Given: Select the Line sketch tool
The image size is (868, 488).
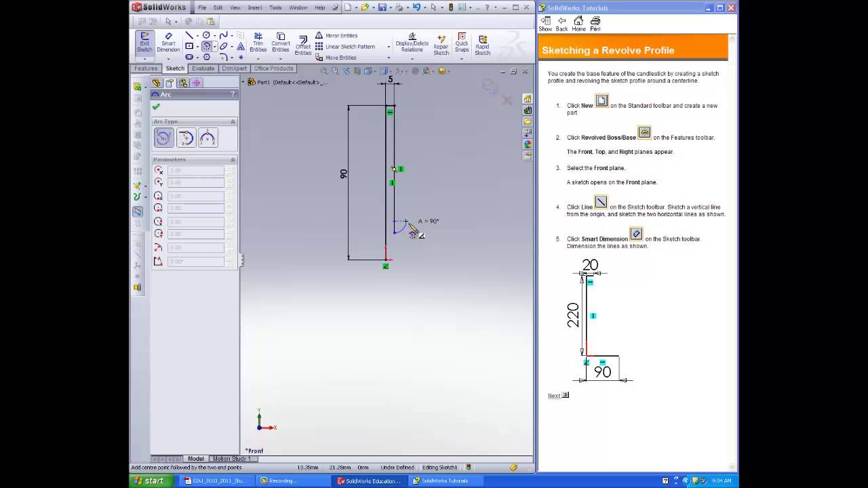Looking at the screenshot, I should pyautogui.click(x=189, y=35).
